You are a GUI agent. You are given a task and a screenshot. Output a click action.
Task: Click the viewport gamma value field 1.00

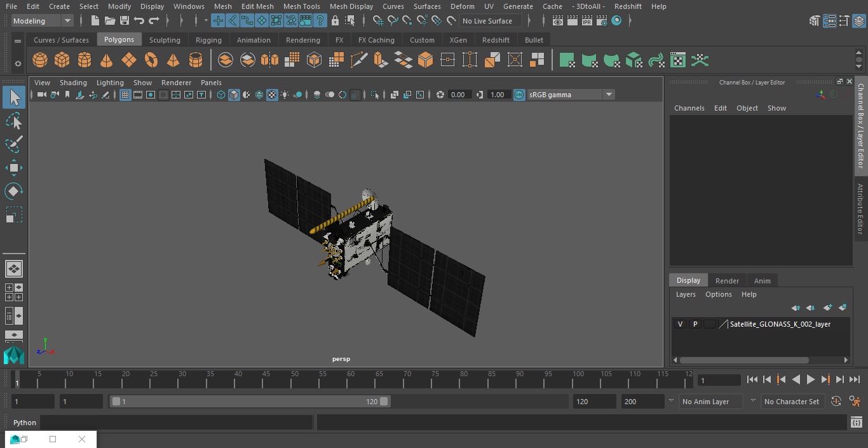[498, 95]
